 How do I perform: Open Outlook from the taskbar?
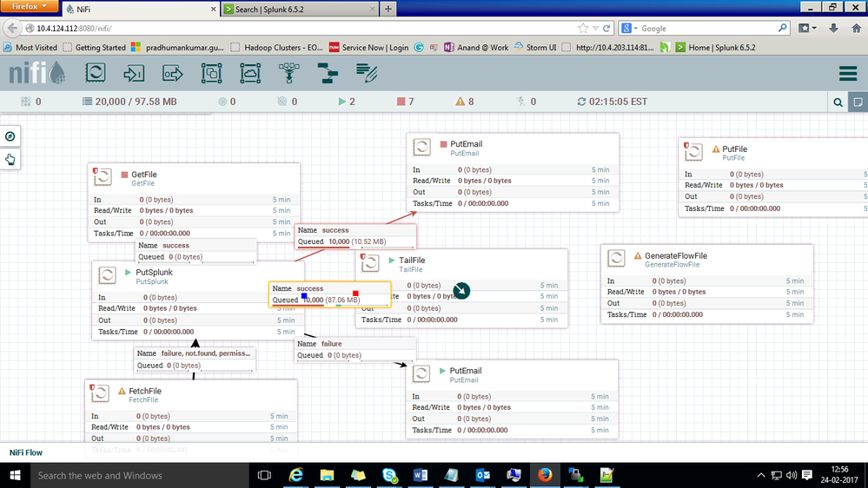pos(483,475)
